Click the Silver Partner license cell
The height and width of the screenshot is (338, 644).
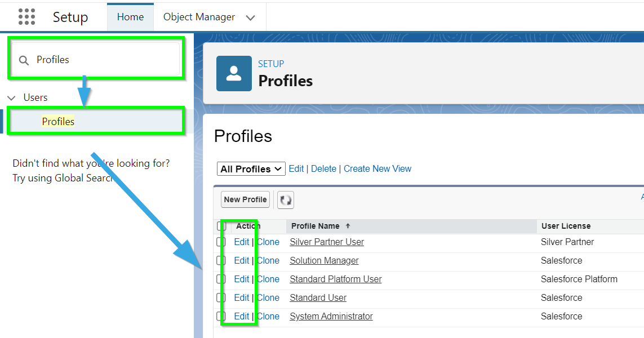tap(567, 242)
